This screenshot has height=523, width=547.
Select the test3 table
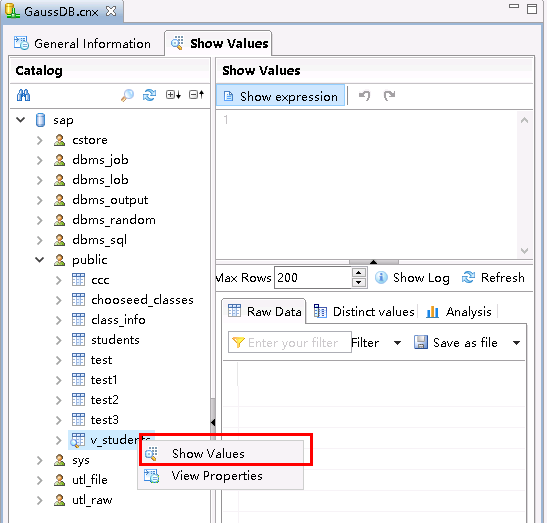tap(104, 420)
